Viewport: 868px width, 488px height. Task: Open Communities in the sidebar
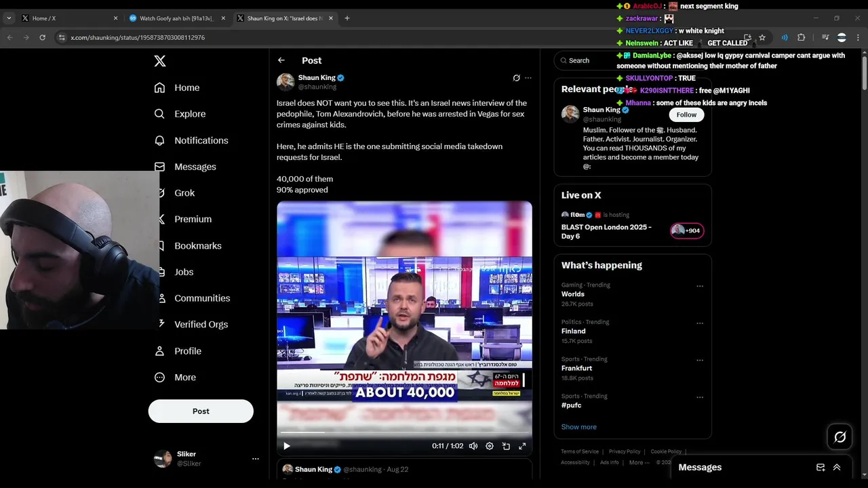(x=195, y=298)
